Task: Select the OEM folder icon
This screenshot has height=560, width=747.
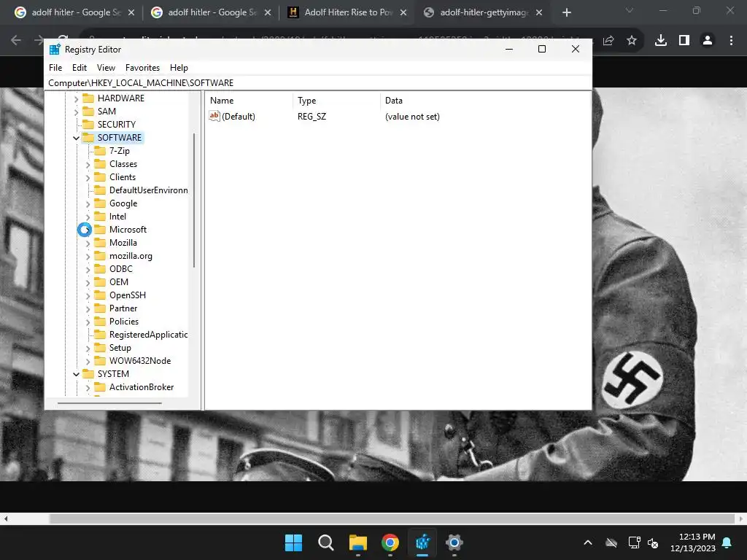Action: pyautogui.click(x=100, y=282)
